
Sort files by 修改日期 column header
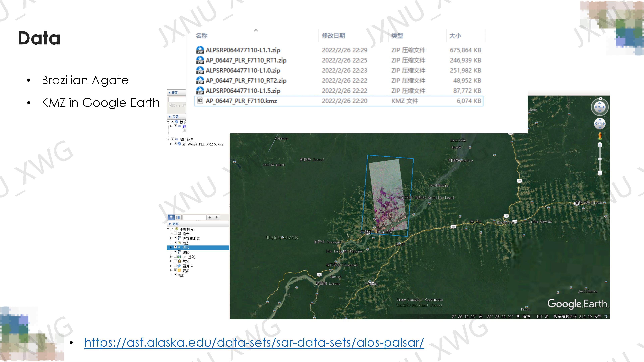(x=333, y=36)
